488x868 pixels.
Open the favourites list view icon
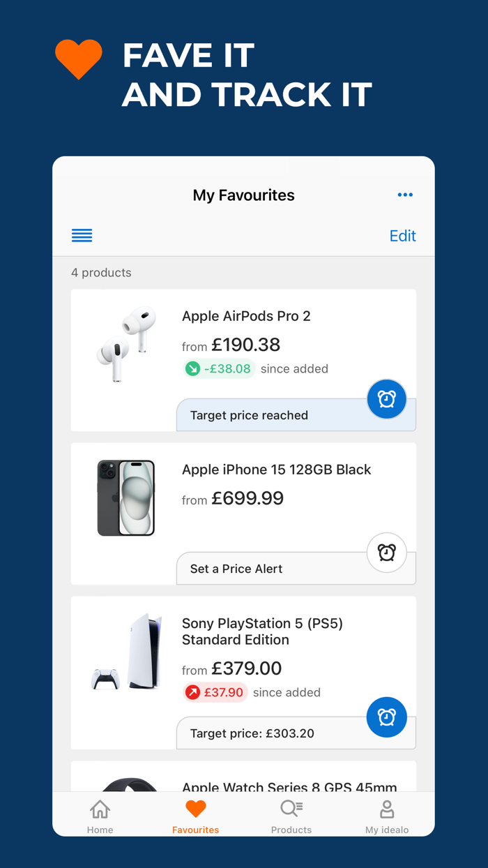[x=82, y=235]
